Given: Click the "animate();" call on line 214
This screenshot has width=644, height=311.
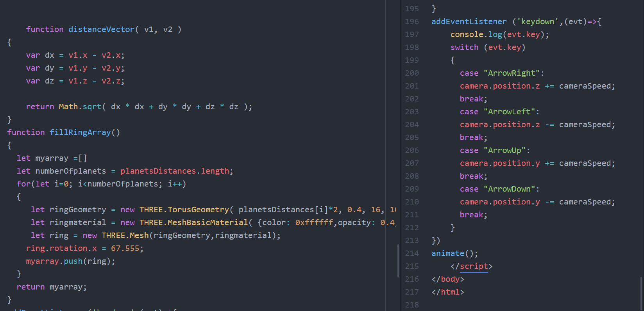Looking at the screenshot, I should pyautogui.click(x=455, y=253).
